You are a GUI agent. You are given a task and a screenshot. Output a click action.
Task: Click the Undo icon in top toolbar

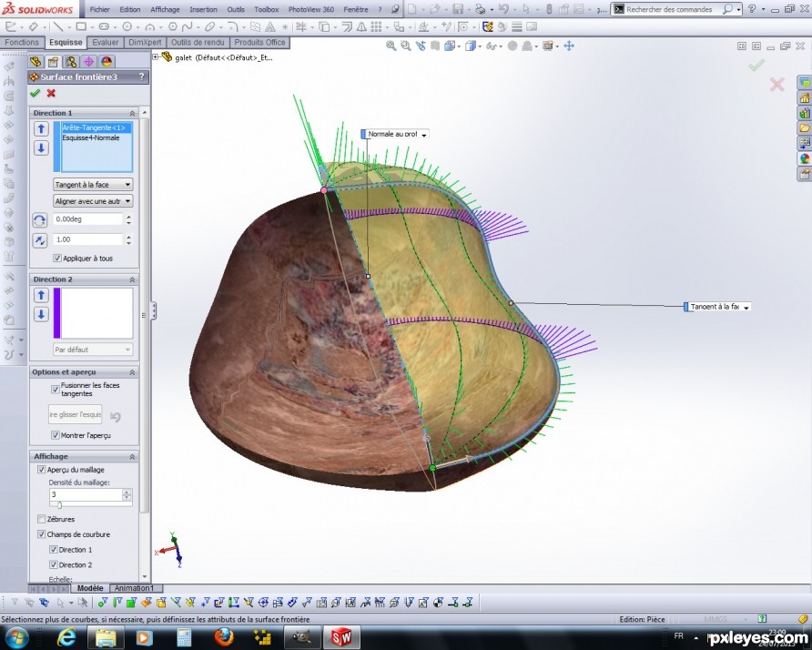(502, 9)
